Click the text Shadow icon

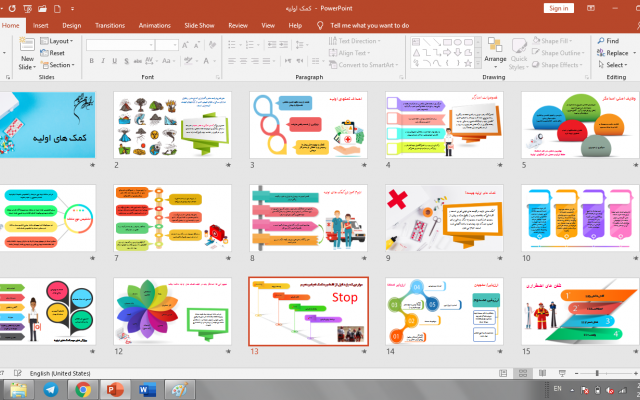click(127, 61)
